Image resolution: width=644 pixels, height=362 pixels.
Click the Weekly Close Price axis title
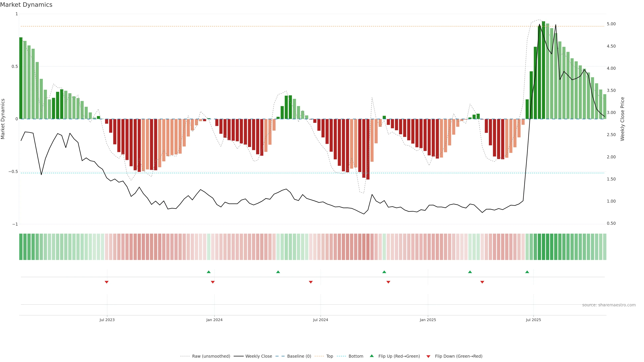pos(622,119)
